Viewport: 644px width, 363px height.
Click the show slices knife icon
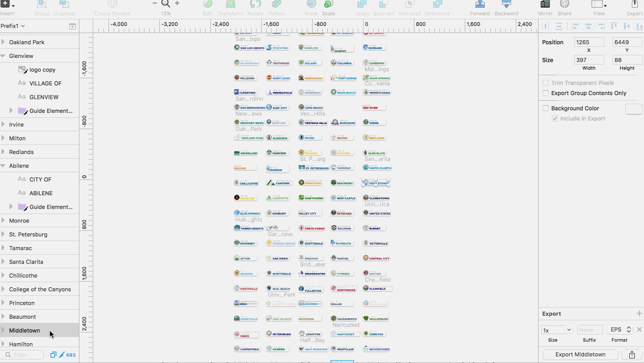point(63,355)
